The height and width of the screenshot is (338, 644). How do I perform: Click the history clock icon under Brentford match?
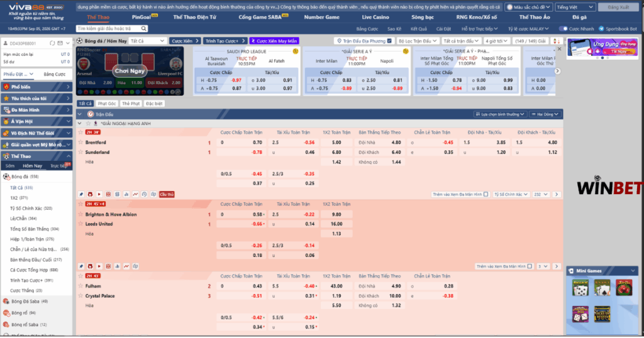pyautogui.click(x=144, y=194)
